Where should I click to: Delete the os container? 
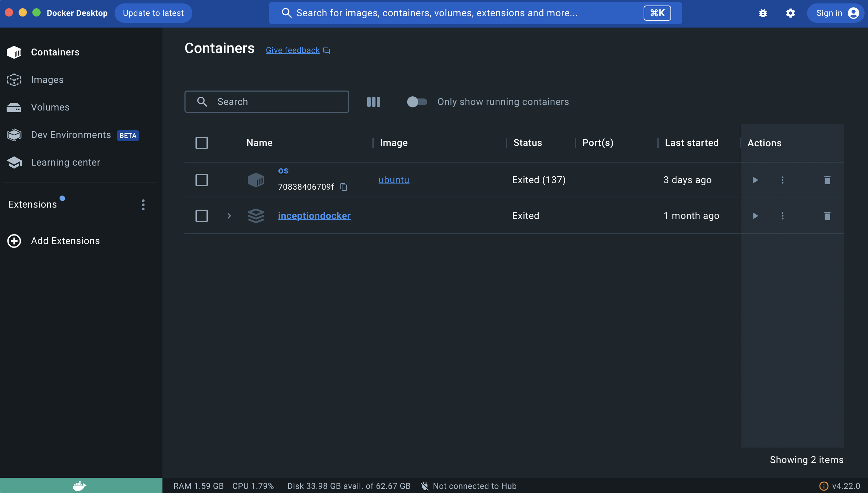tap(827, 180)
